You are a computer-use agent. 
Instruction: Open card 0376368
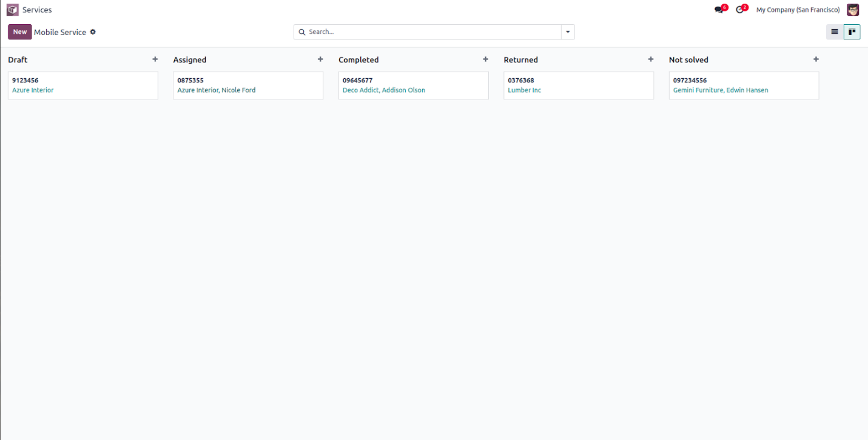579,85
